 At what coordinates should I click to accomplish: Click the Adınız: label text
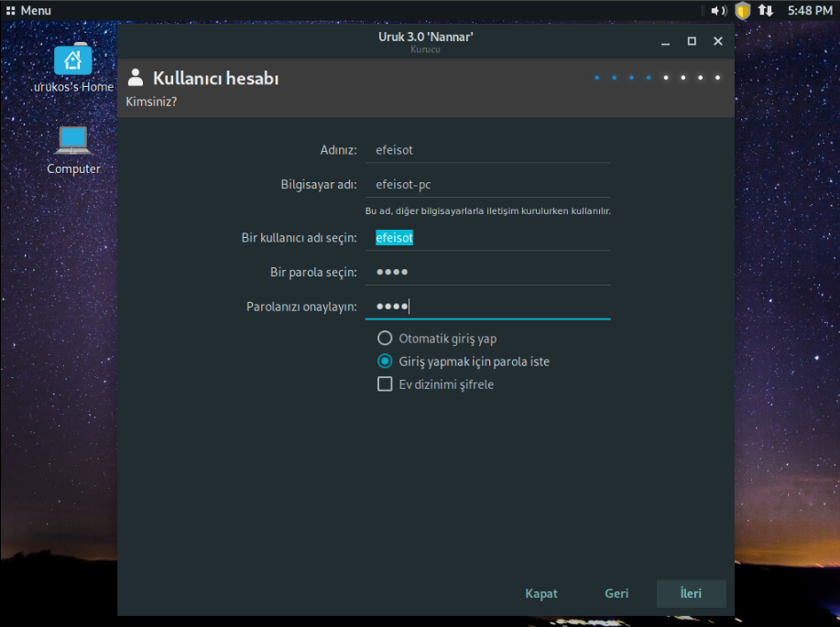point(339,150)
